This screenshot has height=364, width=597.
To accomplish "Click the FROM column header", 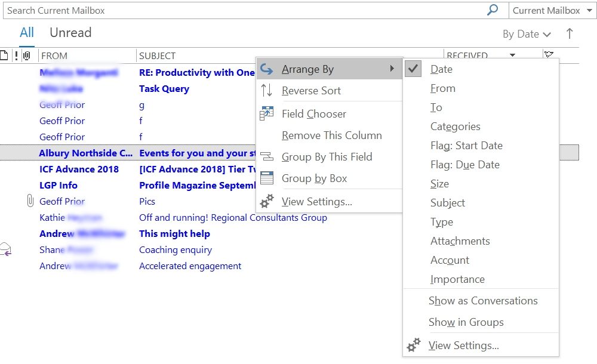I will coord(54,56).
